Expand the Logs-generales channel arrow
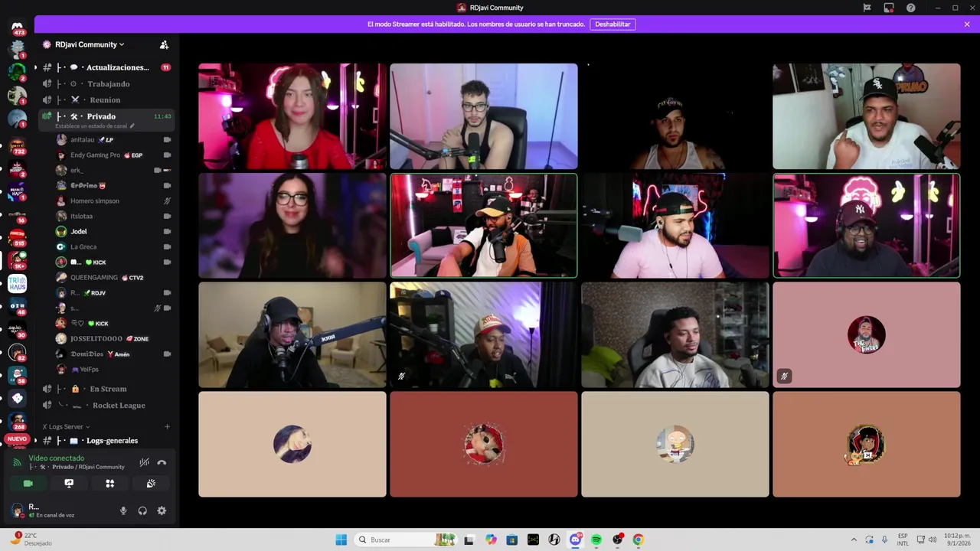The image size is (980, 551). pyautogui.click(x=35, y=441)
